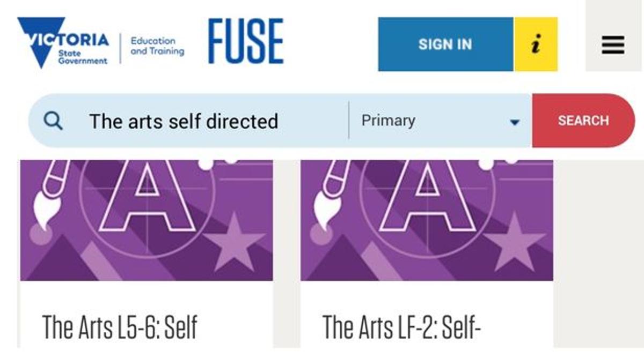Open The Arts L5-6: Self title link
Screen dimensions: 644x358
(x=120, y=328)
